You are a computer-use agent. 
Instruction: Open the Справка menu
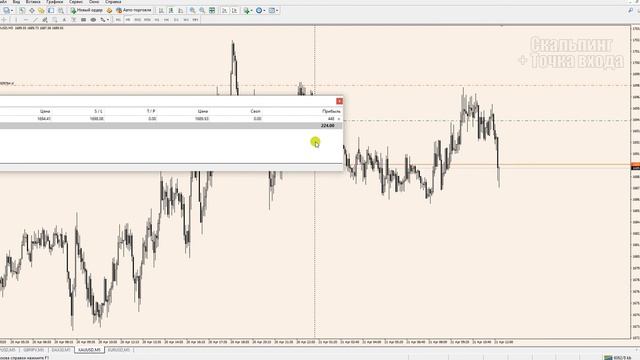pos(113,2)
